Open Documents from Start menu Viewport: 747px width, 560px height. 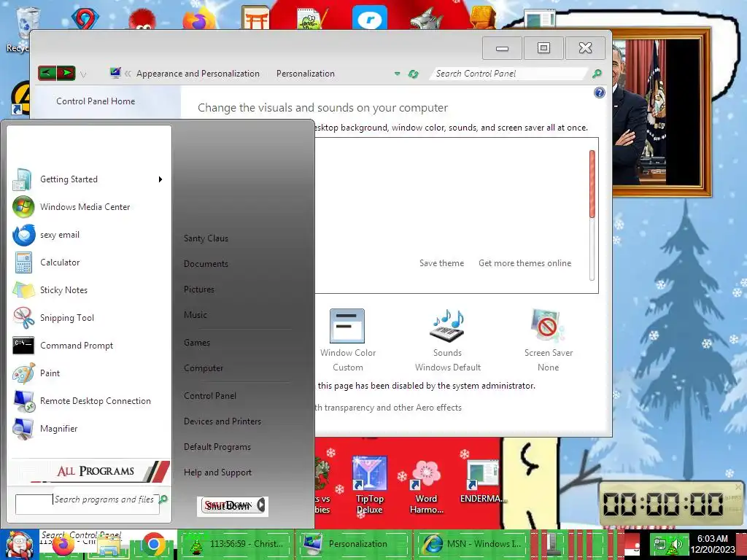point(206,264)
